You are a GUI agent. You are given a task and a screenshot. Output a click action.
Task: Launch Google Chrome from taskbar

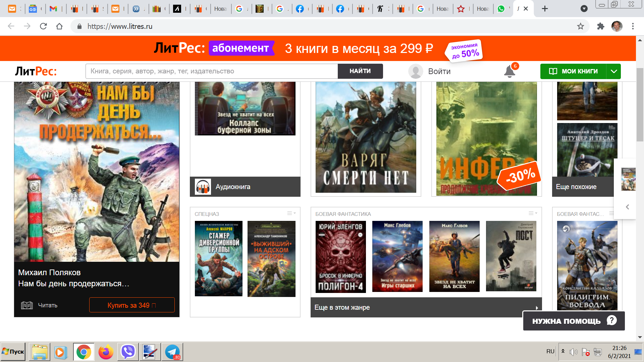coord(84,352)
